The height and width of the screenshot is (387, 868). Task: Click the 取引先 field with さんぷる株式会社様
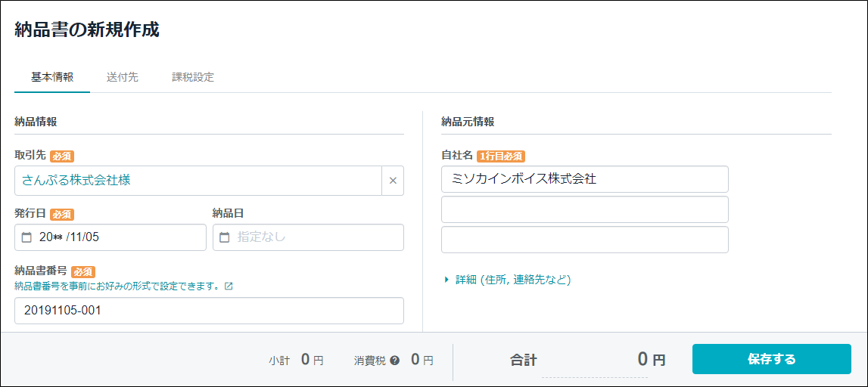(x=198, y=181)
